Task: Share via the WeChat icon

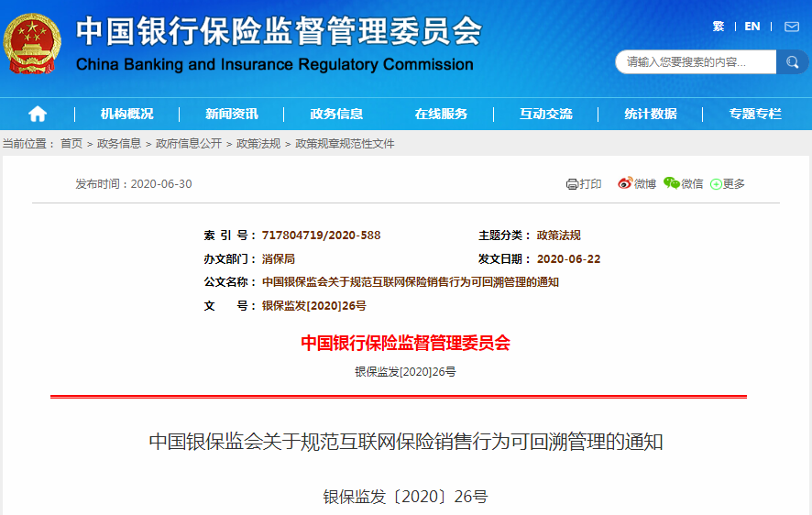Action: (x=672, y=182)
